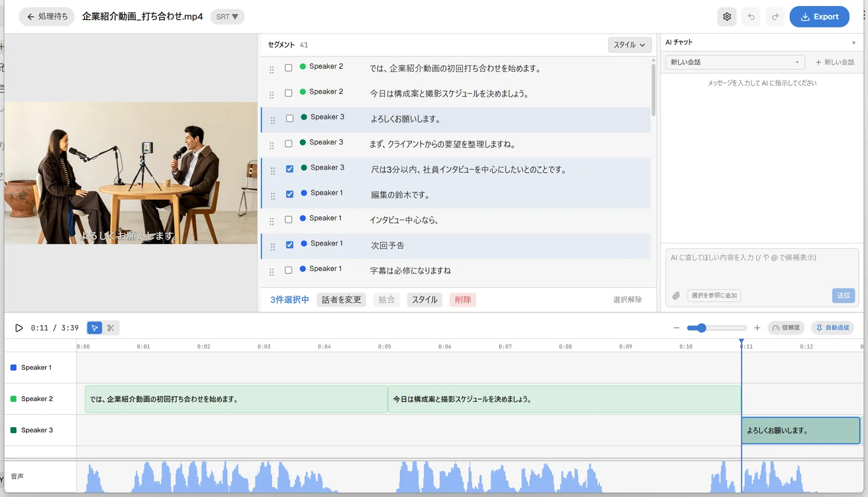Click the zoom in plus icon
Screen dimensions: 868x497
pos(757,328)
